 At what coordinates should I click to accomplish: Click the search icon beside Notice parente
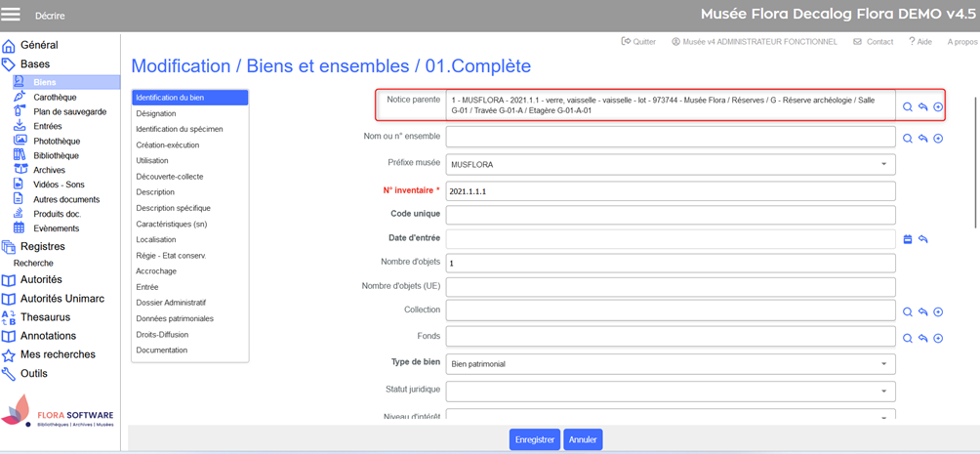tap(907, 107)
